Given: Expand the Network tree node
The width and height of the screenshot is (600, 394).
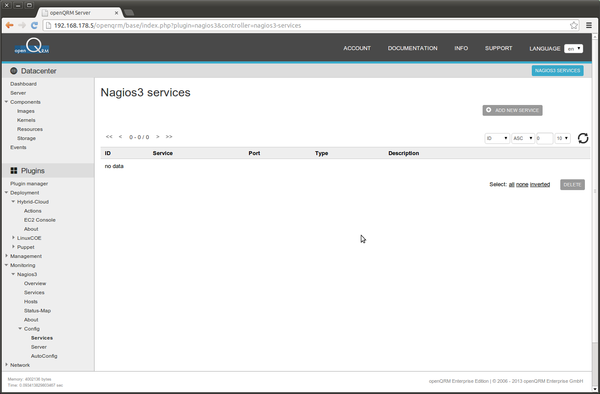Looking at the screenshot, I should click(x=6, y=365).
